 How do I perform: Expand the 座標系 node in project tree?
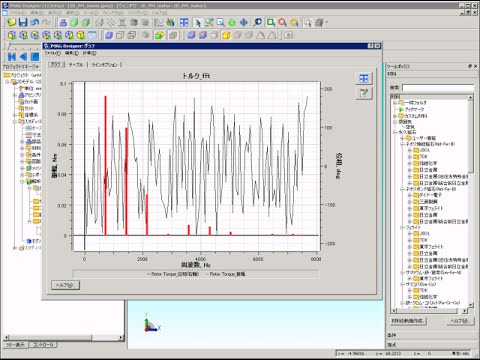[x=15, y=115]
